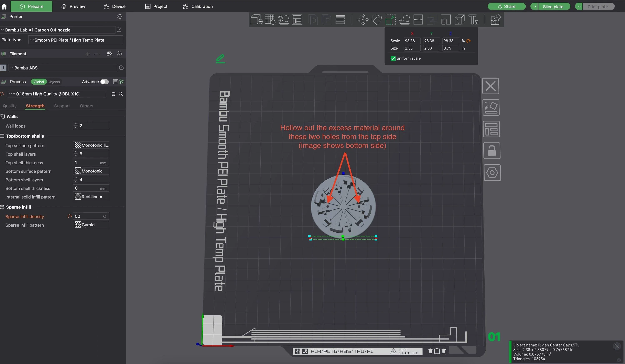Open the Top surface pattern dropdown
This screenshot has width=625, height=364.
[91, 145]
